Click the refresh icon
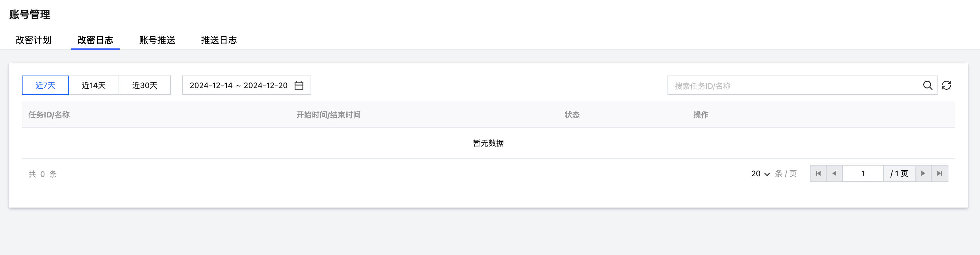 (x=946, y=86)
